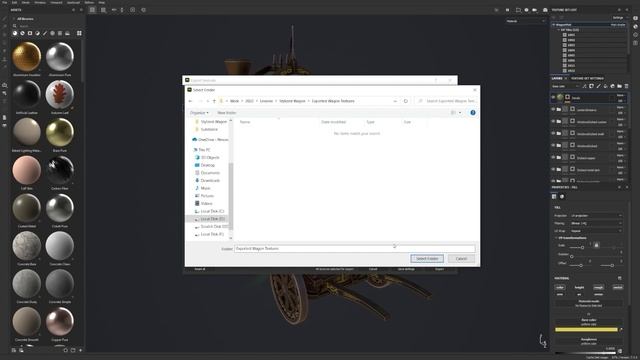Open Filtering dropdown in Fill properties

(x=596, y=223)
